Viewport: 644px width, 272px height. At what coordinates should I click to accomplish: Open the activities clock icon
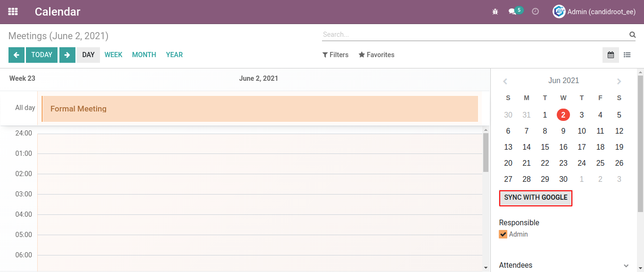[535, 11]
